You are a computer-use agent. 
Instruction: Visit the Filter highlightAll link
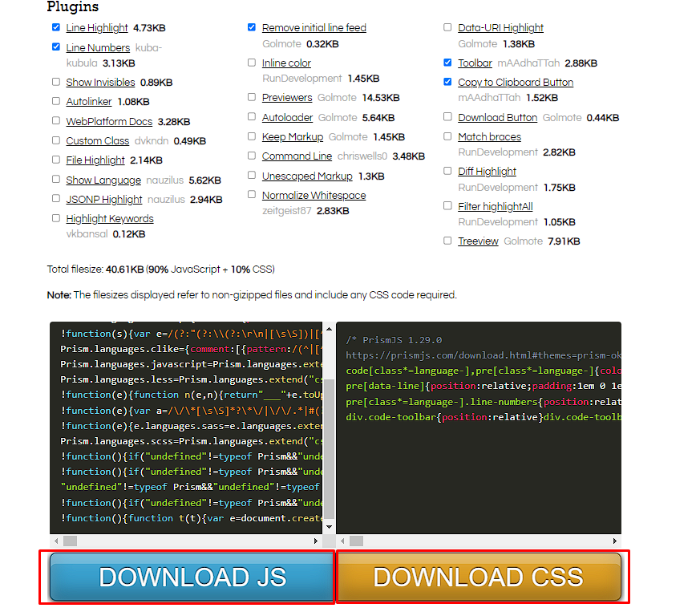495,206
